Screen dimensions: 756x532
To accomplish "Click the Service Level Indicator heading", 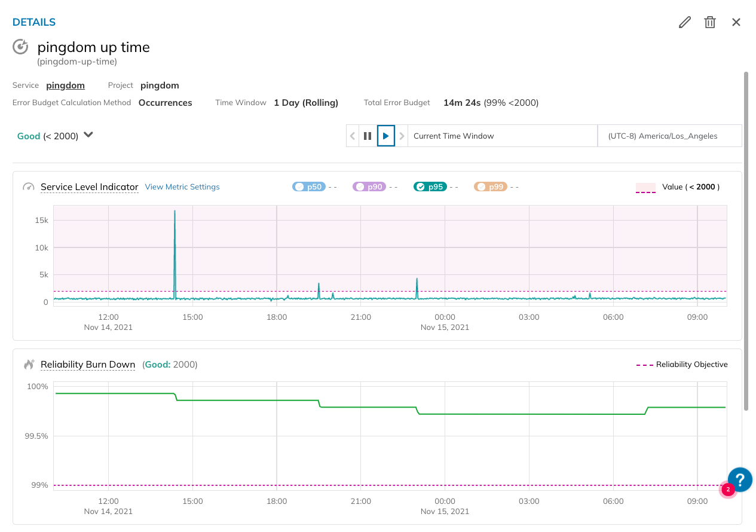I will tap(90, 187).
